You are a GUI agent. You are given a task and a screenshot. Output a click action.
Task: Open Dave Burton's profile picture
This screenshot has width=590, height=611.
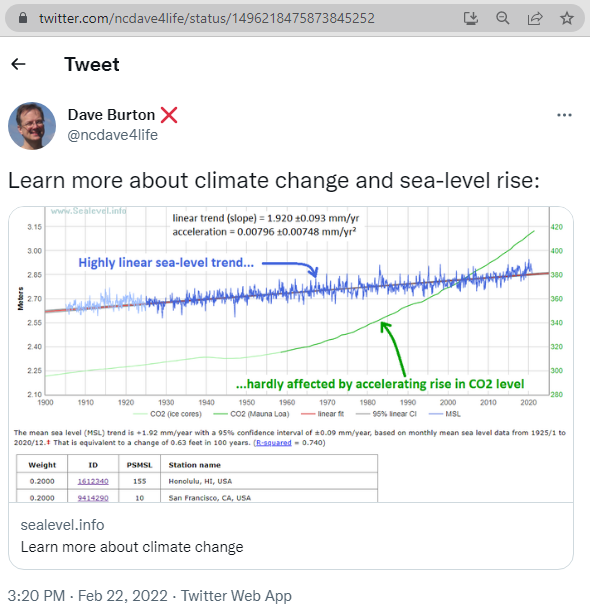coord(32,126)
